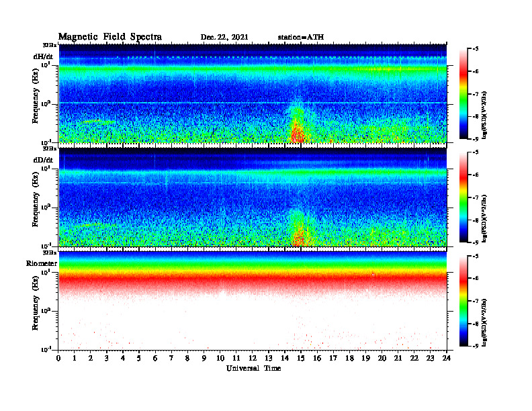Click the color scale bar beside the Riometer panel
532x411 pixels.
tap(463, 301)
